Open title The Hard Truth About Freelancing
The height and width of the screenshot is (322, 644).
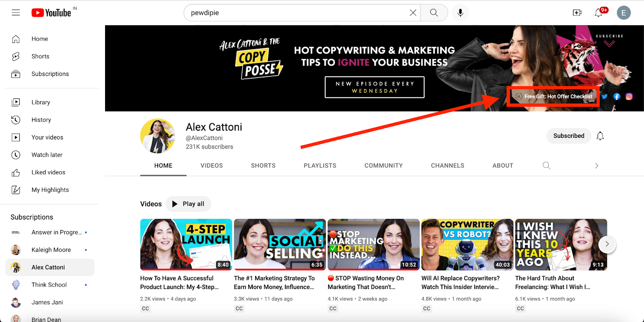pyautogui.click(x=553, y=283)
